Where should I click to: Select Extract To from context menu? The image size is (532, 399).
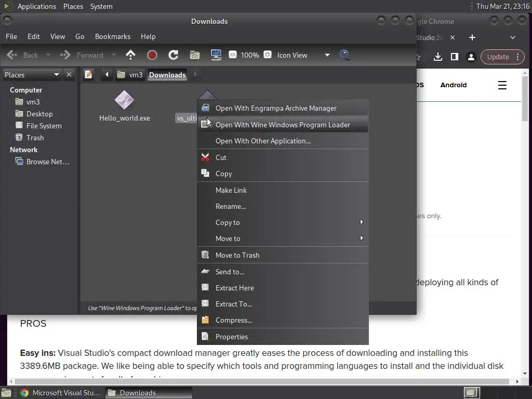(x=283, y=304)
